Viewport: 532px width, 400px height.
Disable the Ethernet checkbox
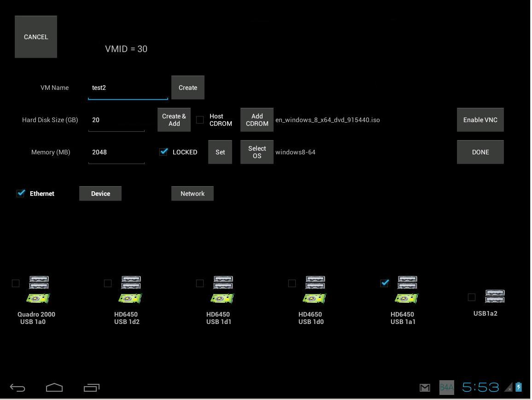pos(21,193)
